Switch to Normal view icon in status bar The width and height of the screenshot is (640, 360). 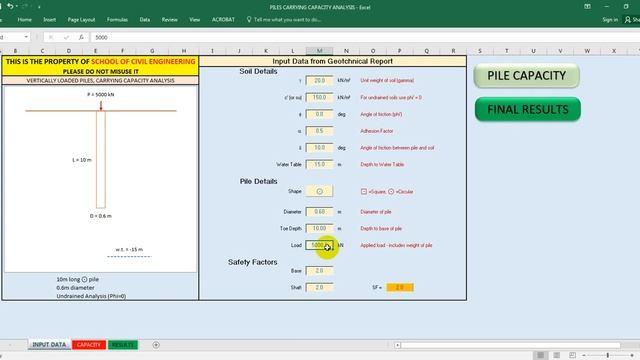pos(540,355)
